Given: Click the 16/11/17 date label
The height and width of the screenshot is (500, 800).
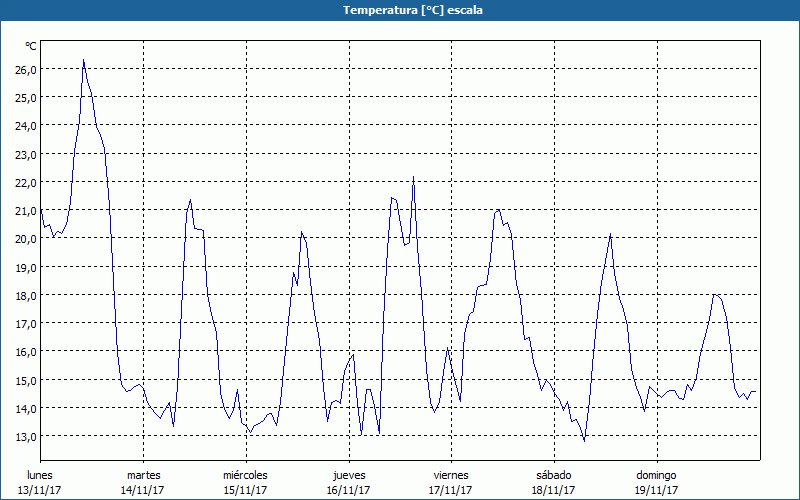Looking at the screenshot, I should (x=348, y=490).
